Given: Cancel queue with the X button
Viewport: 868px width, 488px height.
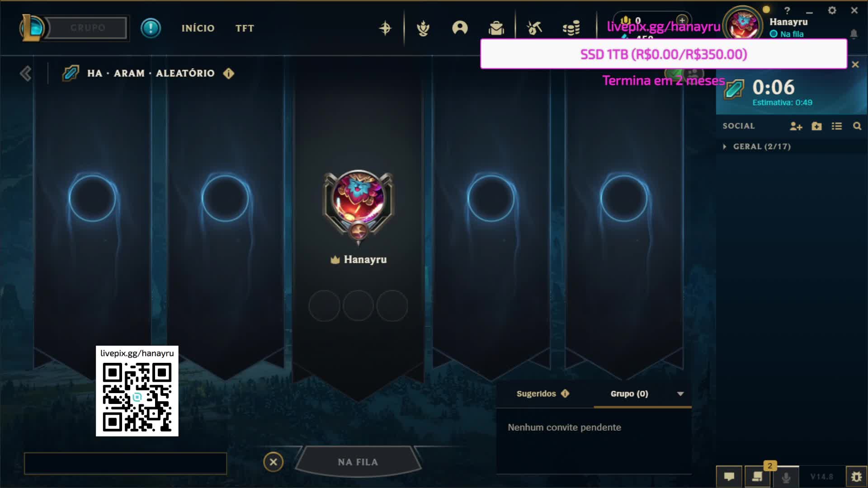Looking at the screenshot, I should [x=273, y=462].
